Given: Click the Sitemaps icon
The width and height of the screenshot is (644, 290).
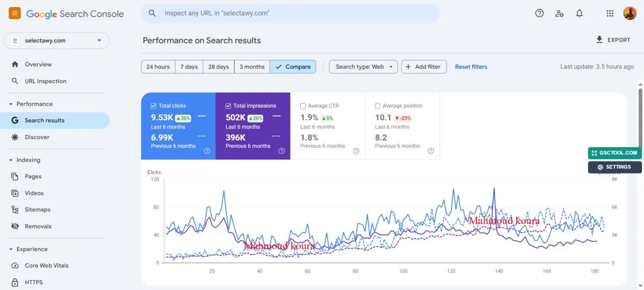Looking at the screenshot, I should pyautogui.click(x=15, y=210).
